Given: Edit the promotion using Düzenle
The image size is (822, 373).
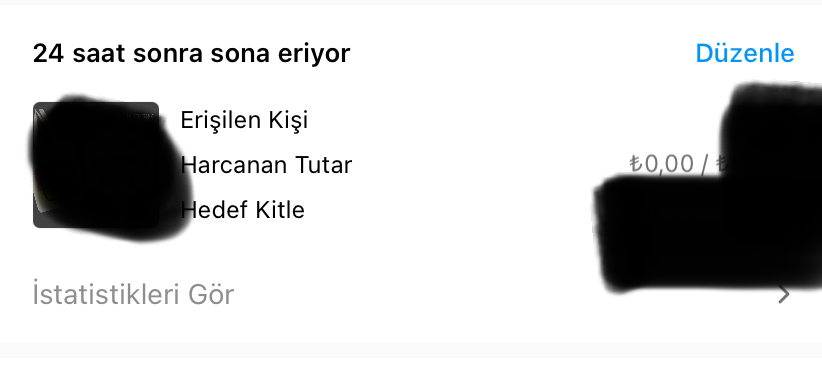Looking at the screenshot, I should coord(745,53).
